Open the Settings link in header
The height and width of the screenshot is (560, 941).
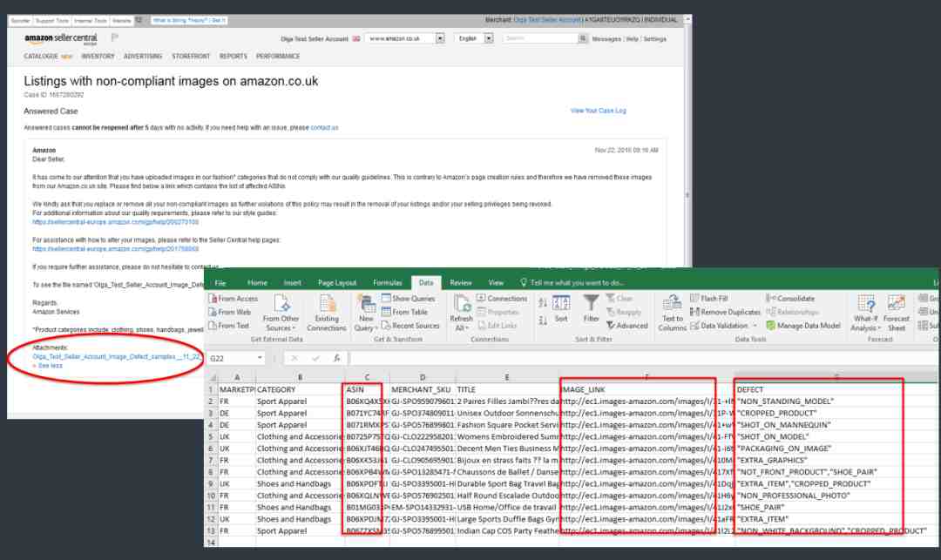[x=654, y=39]
